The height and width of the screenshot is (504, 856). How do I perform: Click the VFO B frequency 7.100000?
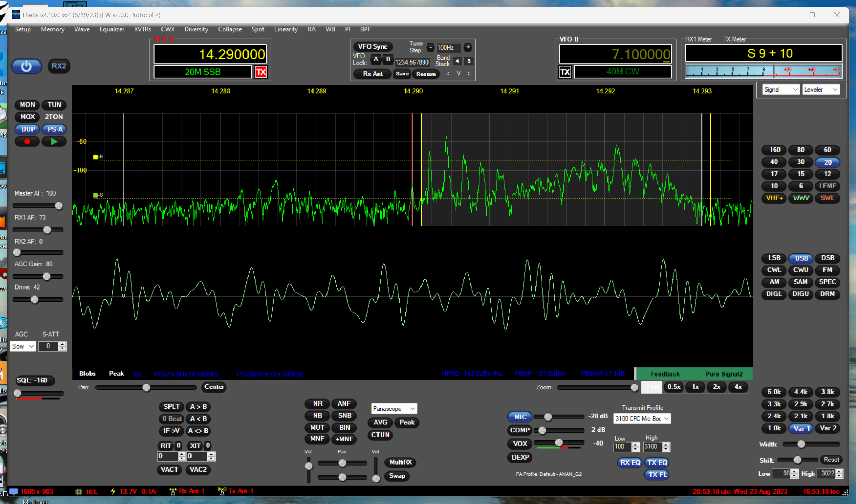point(615,54)
